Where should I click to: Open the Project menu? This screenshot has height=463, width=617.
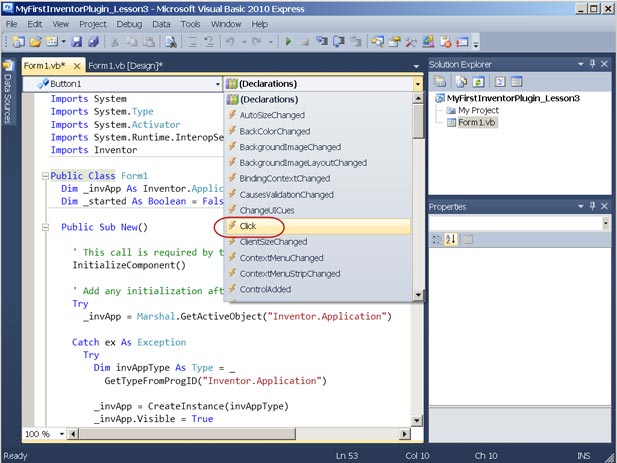(x=93, y=24)
